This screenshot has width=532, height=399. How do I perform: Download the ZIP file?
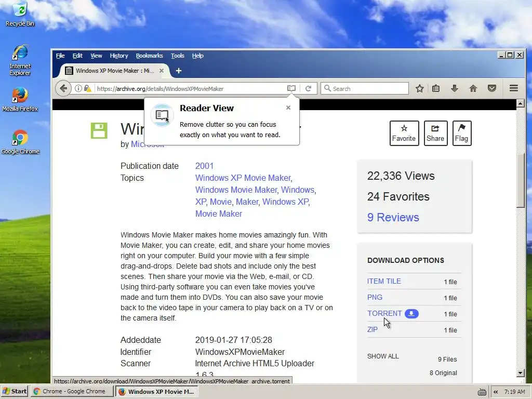click(372, 329)
